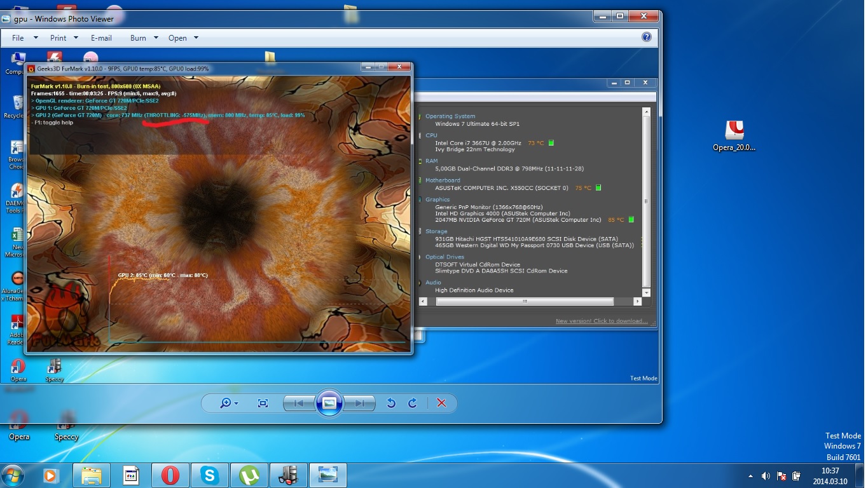Delete the photo with red X
Image resolution: width=868 pixels, height=488 pixels.
(442, 403)
